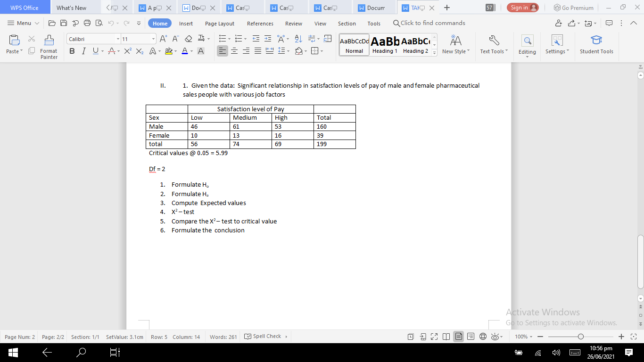Viewport: 644px width, 362px height.
Task: Open the Menu in the top left
Action: (22, 23)
